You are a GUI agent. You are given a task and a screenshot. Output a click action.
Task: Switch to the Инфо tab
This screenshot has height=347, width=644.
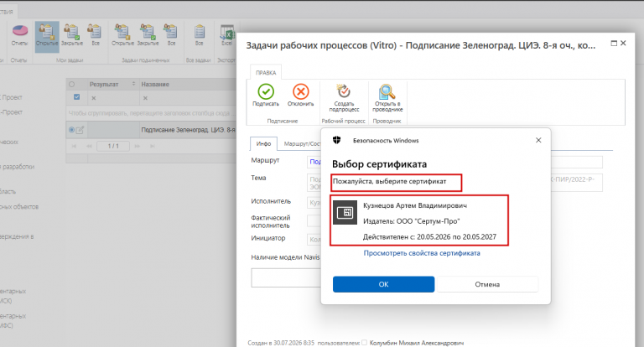(263, 143)
